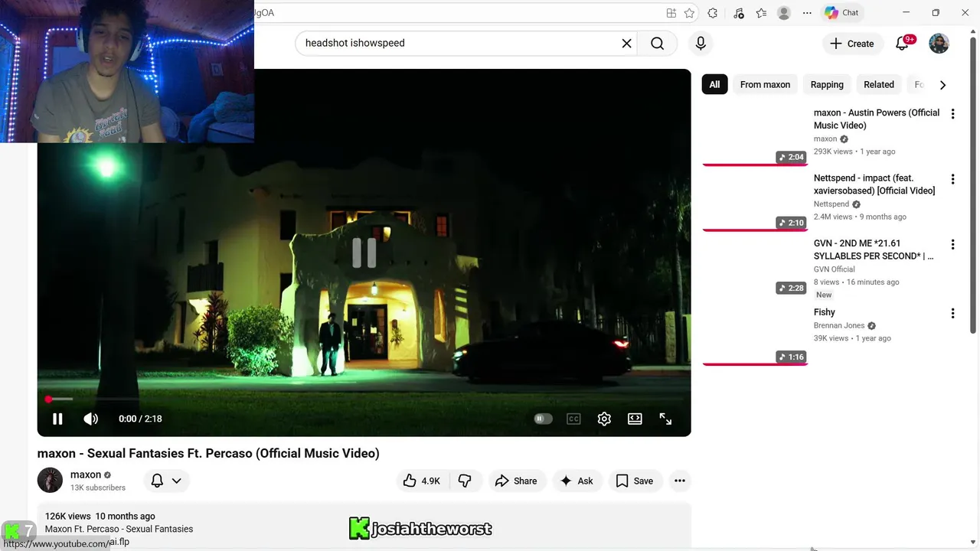
Task: Click the GVN Official channel name
Action: (x=835, y=269)
